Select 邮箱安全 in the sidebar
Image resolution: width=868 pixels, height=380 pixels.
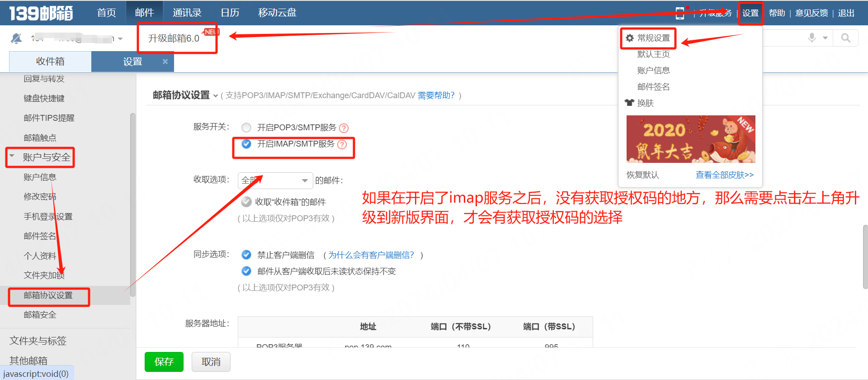(x=40, y=315)
